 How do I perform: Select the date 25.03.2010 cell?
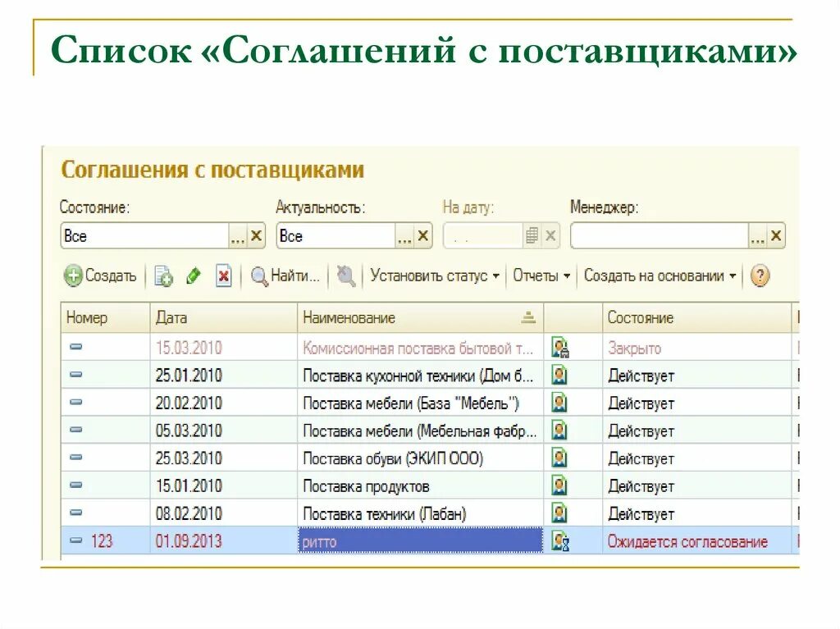pos(224,458)
